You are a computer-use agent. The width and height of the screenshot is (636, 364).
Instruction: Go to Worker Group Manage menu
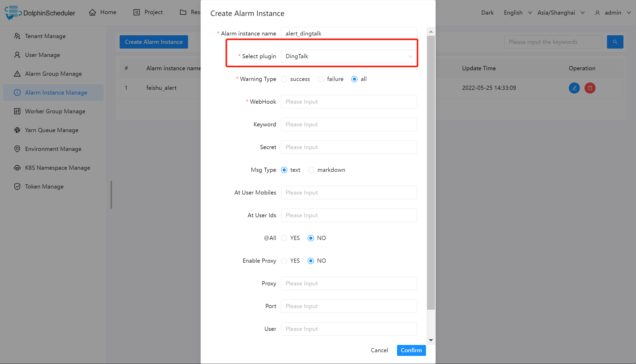coord(55,111)
